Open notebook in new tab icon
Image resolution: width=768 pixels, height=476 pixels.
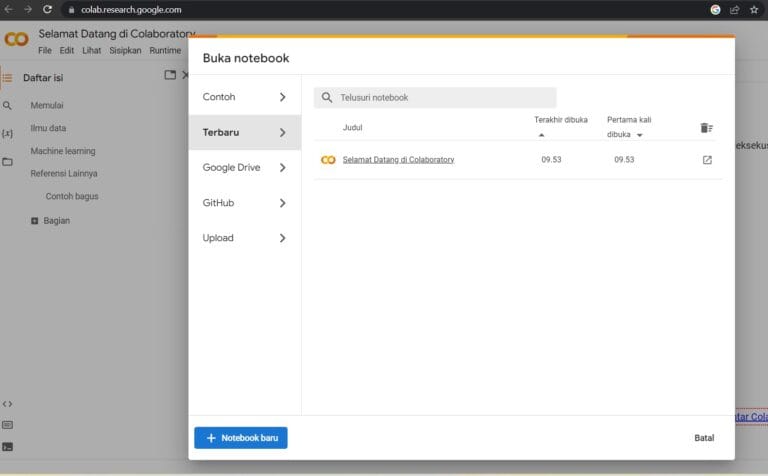pos(707,160)
